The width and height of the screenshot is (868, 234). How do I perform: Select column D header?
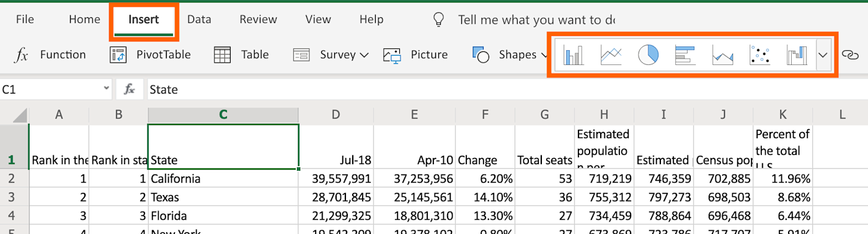pos(336,115)
